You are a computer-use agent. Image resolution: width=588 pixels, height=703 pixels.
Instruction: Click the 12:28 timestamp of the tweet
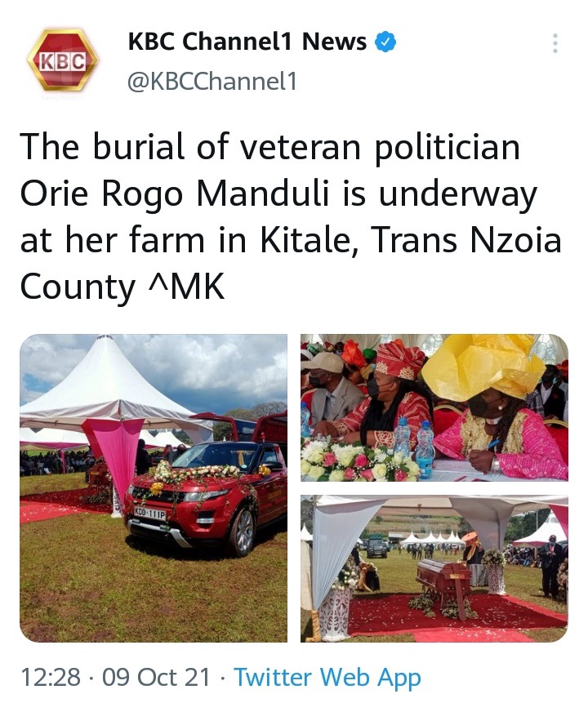tap(51, 677)
